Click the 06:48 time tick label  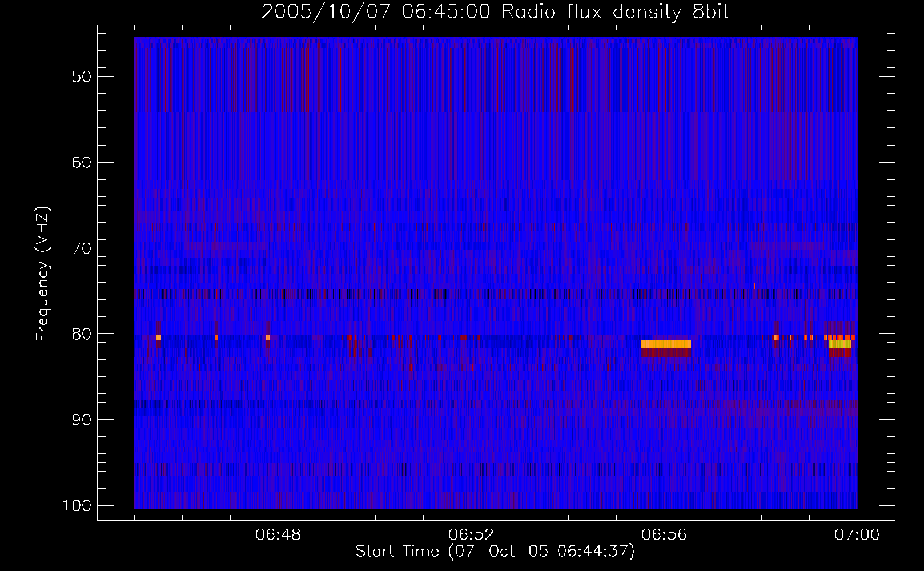pyautogui.click(x=278, y=535)
